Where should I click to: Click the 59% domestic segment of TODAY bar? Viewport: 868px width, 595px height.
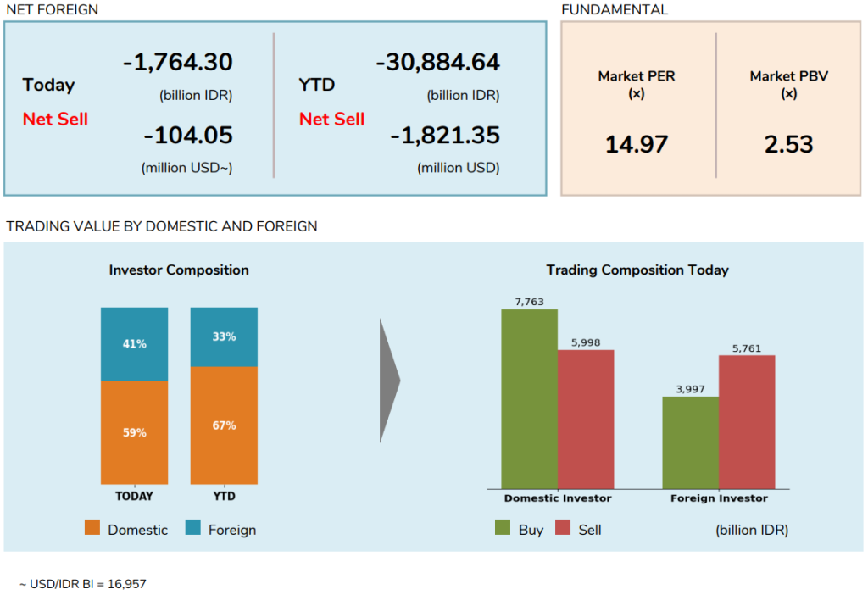click(x=134, y=432)
